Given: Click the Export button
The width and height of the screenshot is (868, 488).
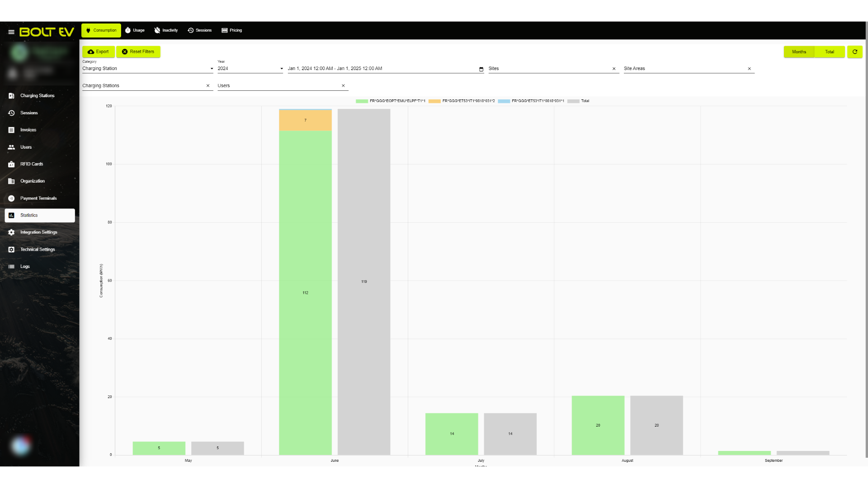Looking at the screenshot, I should tap(98, 52).
